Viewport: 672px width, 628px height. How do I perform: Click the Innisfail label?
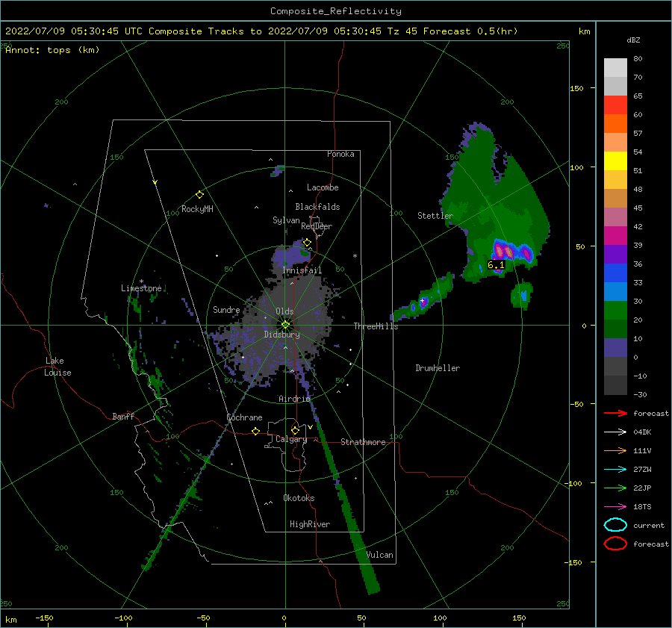point(302,270)
